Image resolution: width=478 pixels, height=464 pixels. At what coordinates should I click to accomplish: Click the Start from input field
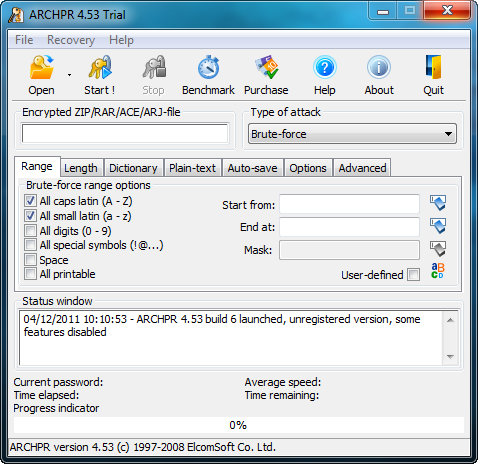click(349, 204)
